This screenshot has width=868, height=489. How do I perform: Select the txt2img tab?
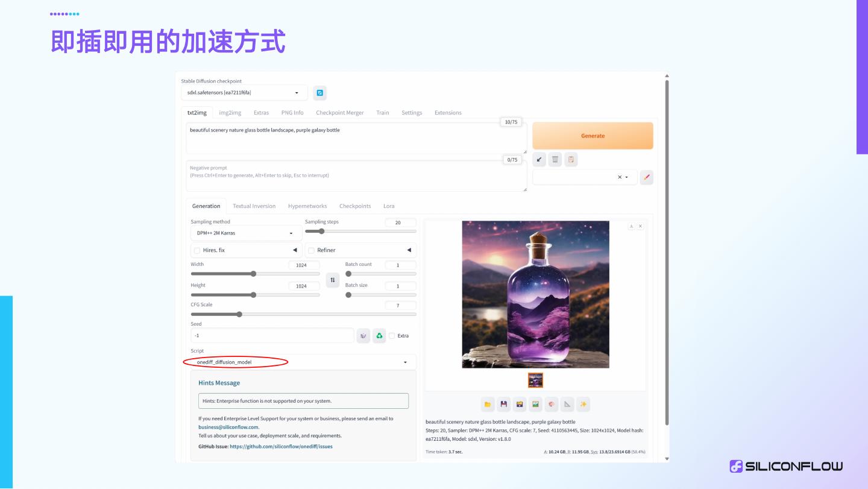pyautogui.click(x=197, y=113)
